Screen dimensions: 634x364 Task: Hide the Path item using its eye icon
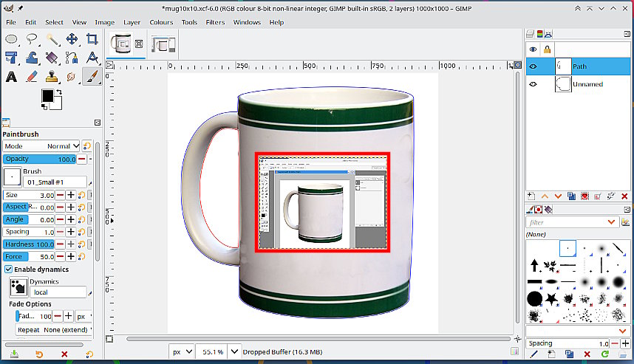(533, 66)
